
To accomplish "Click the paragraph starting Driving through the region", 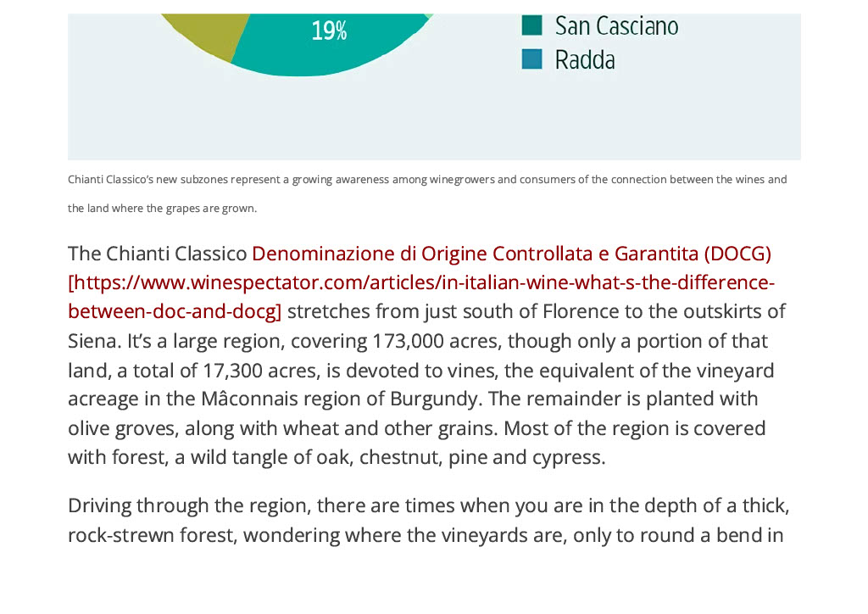I will click(x=428, y=521).
